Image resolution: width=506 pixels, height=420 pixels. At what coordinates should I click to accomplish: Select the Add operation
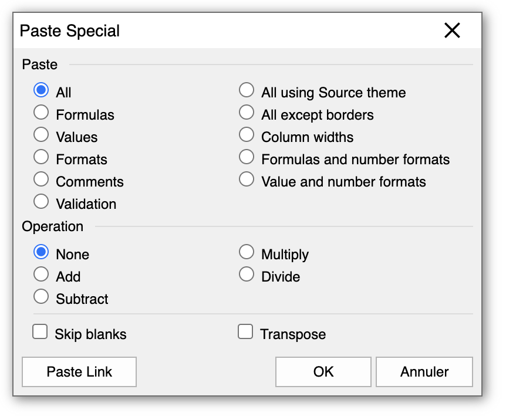coord(41,275)
